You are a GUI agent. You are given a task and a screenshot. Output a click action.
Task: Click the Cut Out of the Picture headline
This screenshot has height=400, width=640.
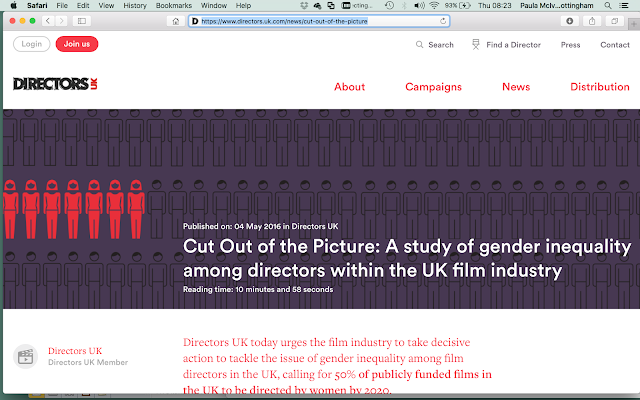[x=407, y=258]
